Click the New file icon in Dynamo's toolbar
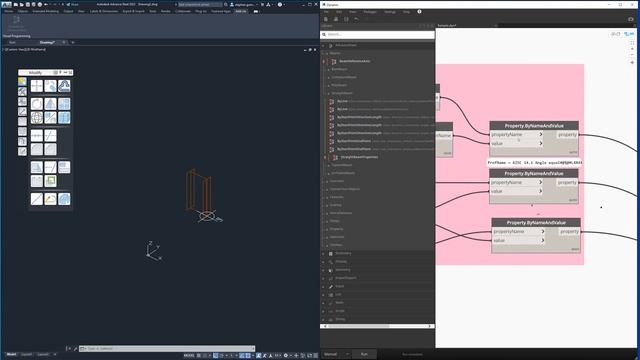The image size is (640, 360). 326,19
